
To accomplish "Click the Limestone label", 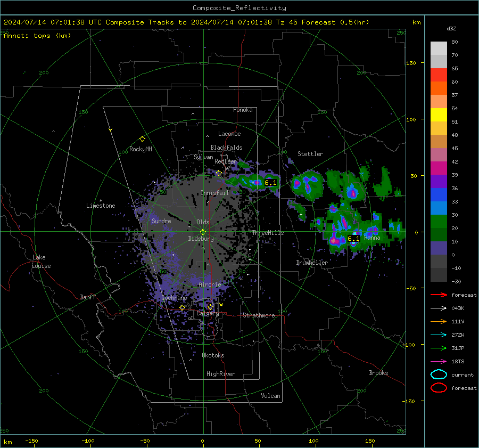I will [101, 206].
